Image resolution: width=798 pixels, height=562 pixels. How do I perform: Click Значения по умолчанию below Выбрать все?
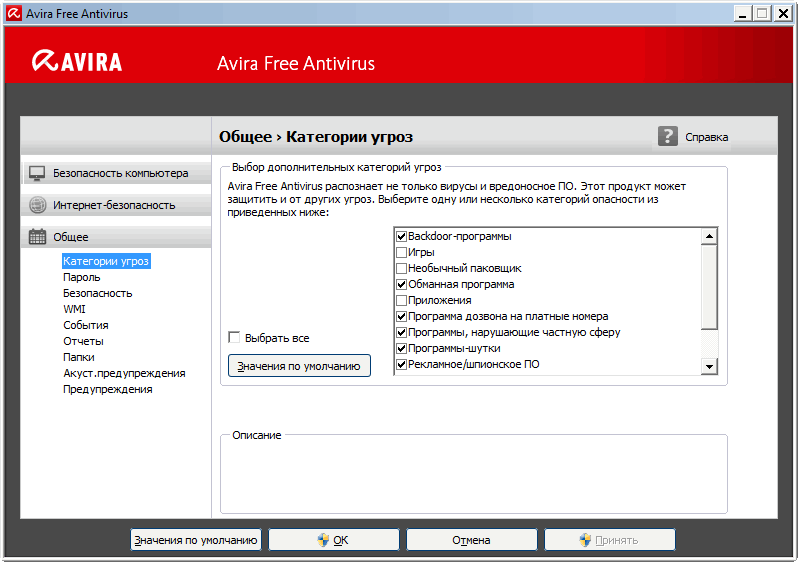299,366
